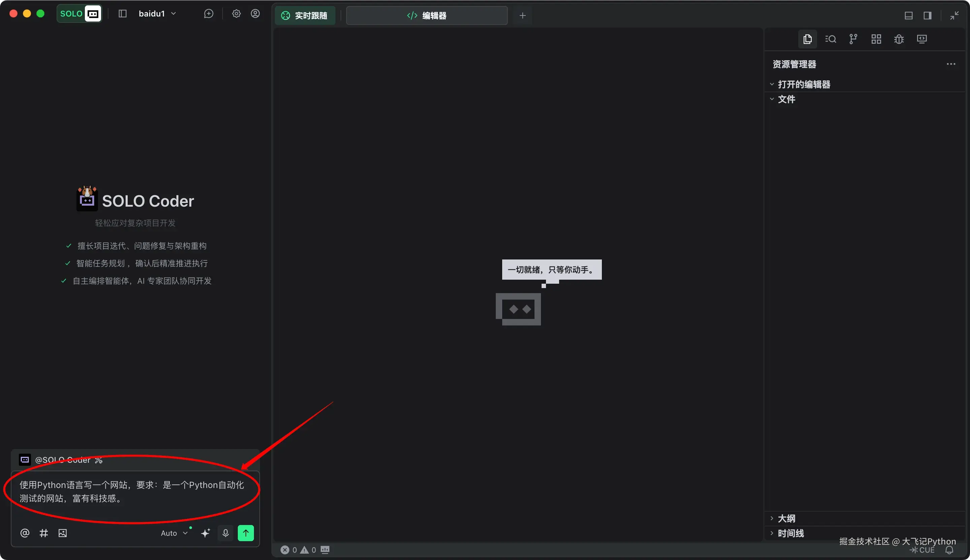Switch to the 实时跟随 tab

[305, 15]
